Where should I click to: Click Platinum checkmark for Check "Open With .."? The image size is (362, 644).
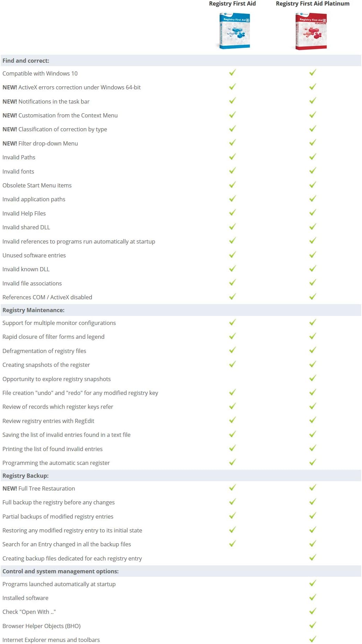pyautogui.click(x=312, y=611)
